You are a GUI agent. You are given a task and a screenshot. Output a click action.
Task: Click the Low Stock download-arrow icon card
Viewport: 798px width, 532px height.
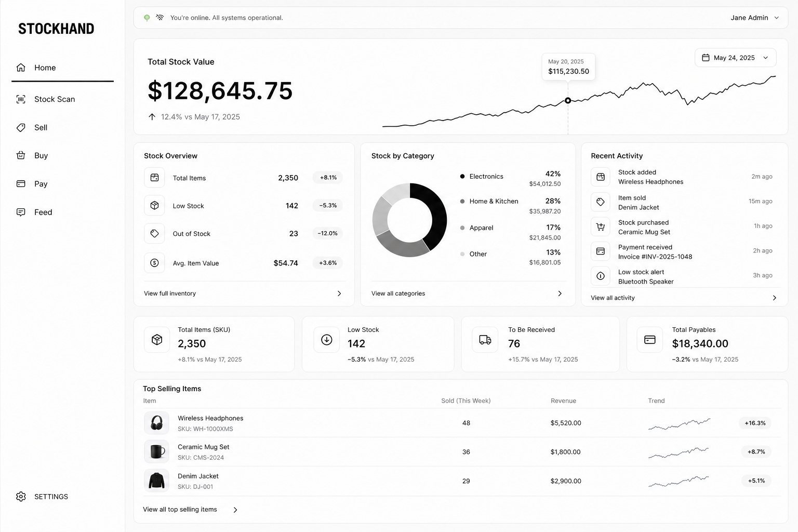(327, 340)
